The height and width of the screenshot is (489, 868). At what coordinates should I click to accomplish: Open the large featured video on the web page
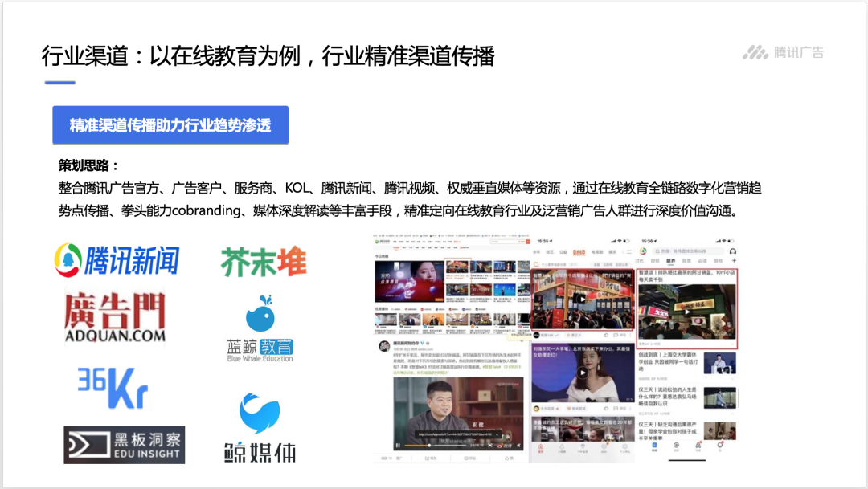[x=409, y=282]
